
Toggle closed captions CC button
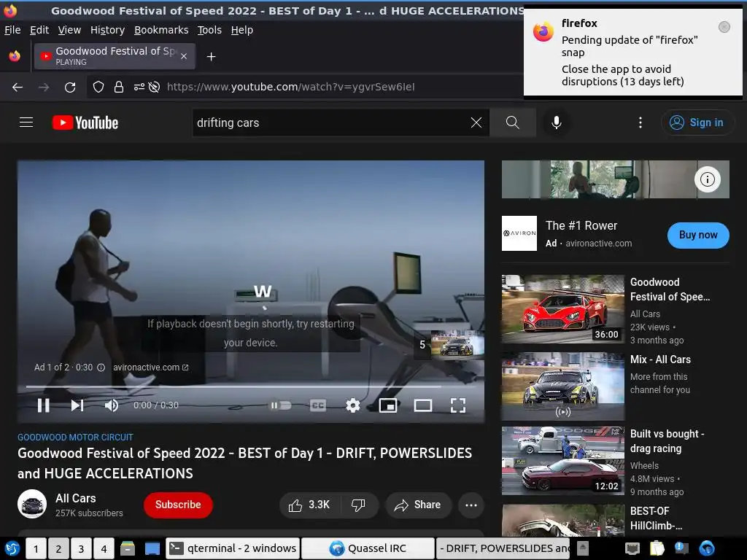pos(318,405)
